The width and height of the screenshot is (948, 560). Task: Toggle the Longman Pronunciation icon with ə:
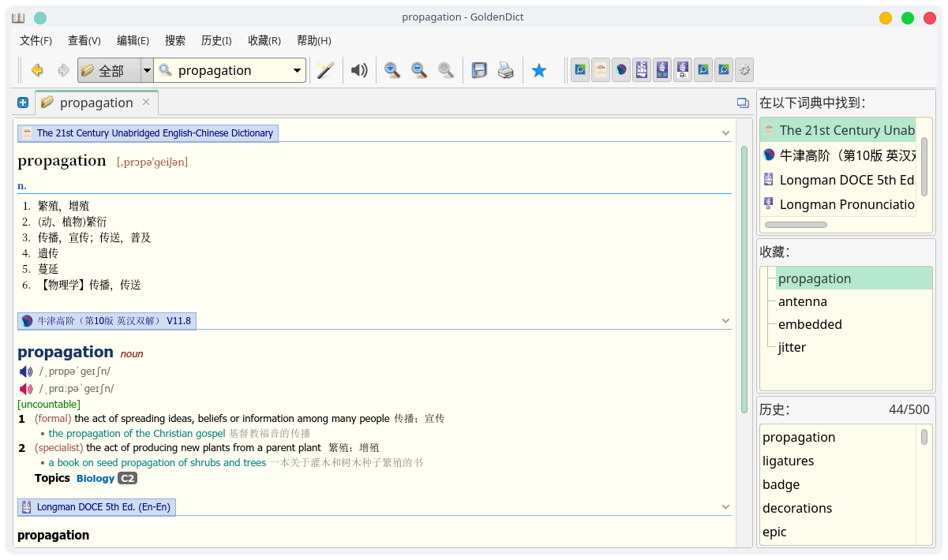683,70
